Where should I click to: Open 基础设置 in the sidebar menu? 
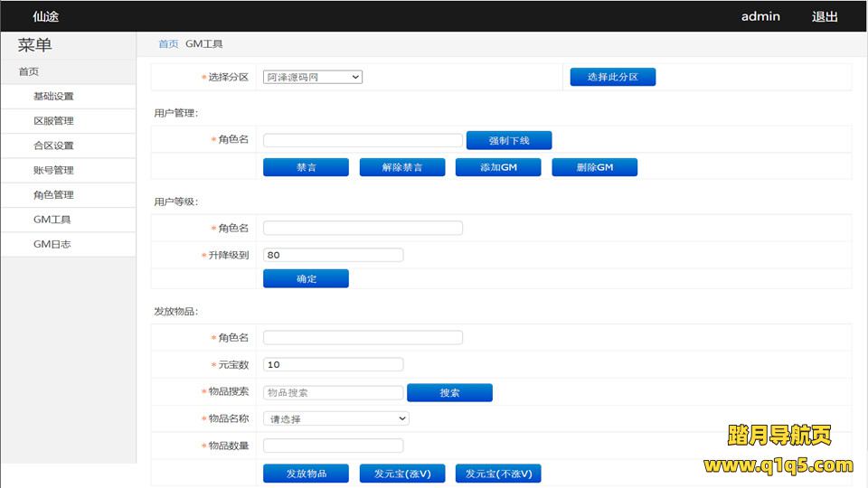point(53,97)
